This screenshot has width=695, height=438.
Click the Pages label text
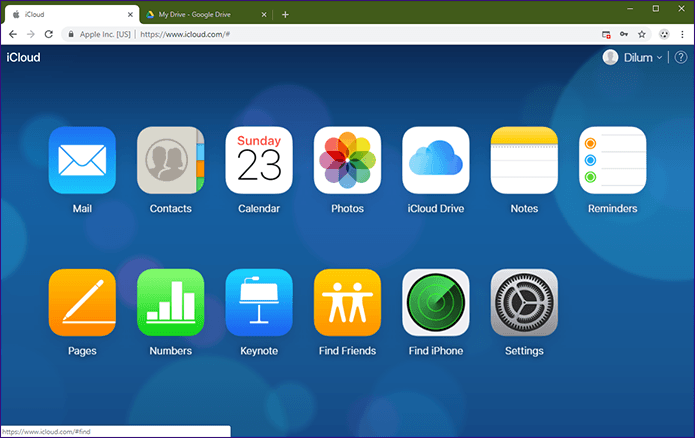[82, 351]
